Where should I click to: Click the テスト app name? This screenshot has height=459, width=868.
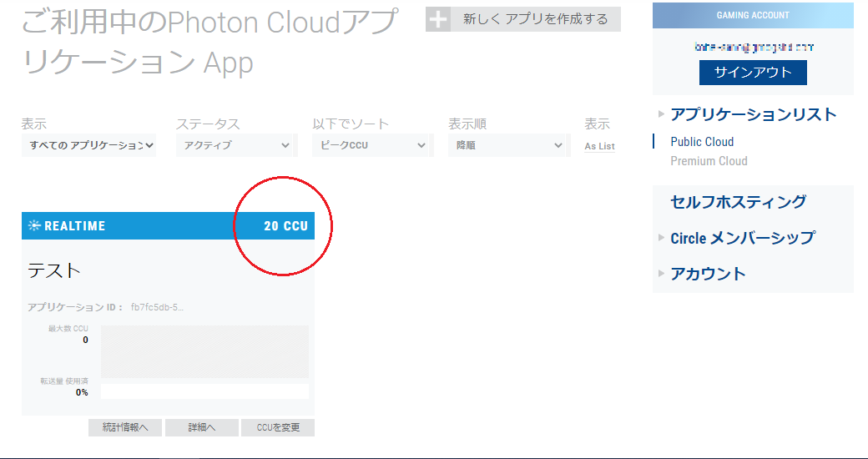pos(54,270)
